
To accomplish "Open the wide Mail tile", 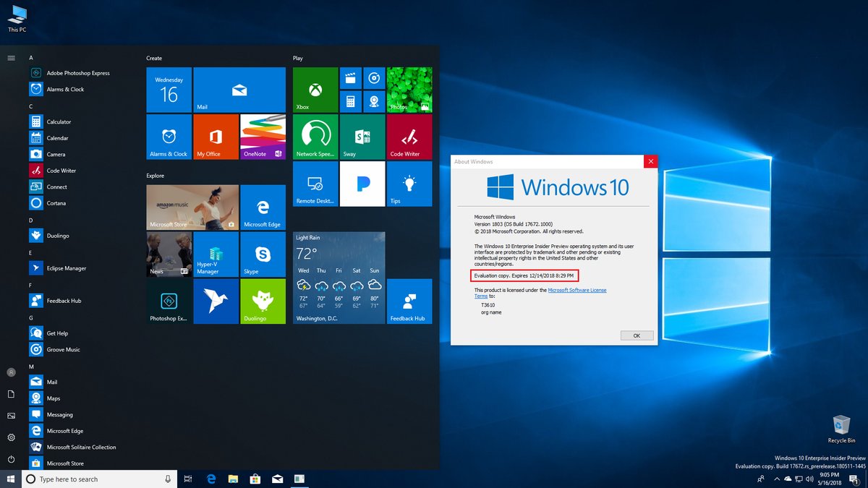I will pos(239,90).
